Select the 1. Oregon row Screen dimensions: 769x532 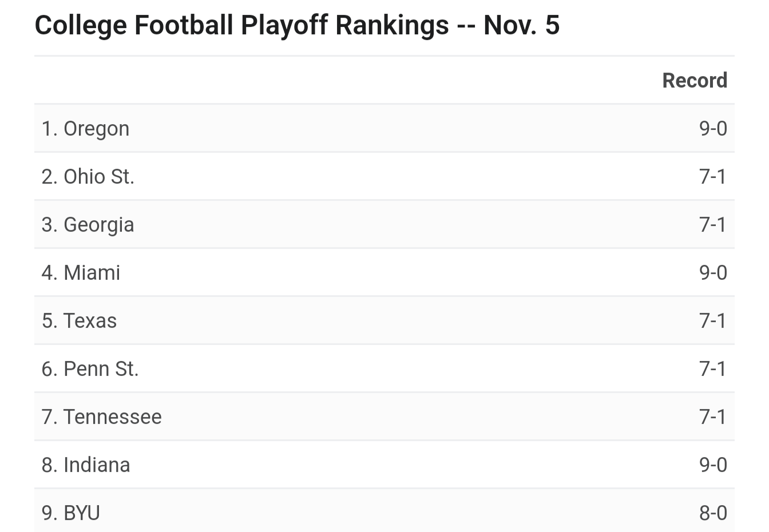(x=384, y=128)
